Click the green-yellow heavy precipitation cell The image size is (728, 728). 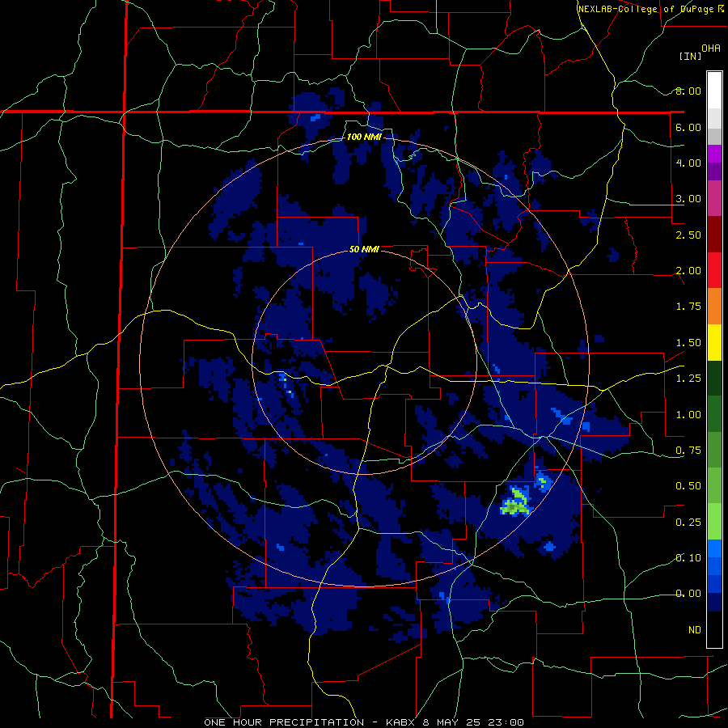point(515,502)
